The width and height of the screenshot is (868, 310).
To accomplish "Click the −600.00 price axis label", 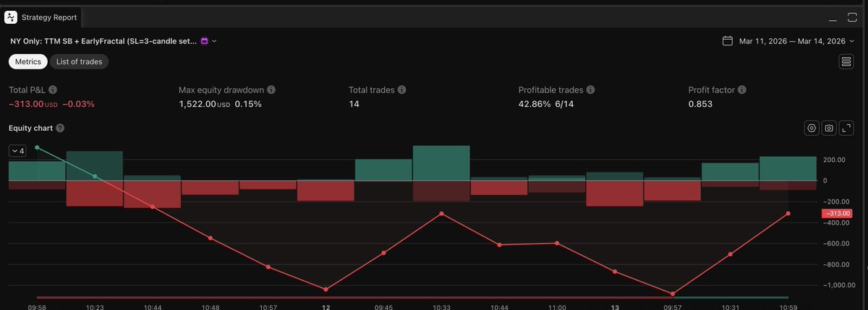I will click(835, 244).
